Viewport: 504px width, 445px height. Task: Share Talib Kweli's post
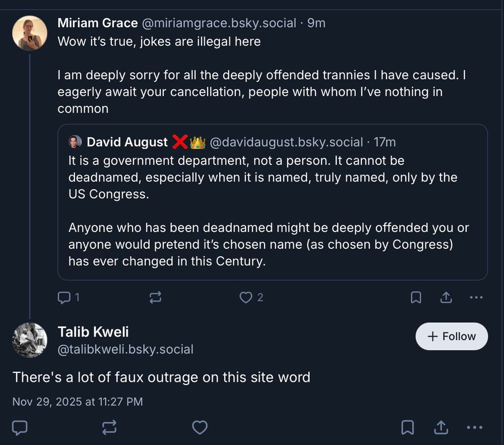click(x=441, y=428)
